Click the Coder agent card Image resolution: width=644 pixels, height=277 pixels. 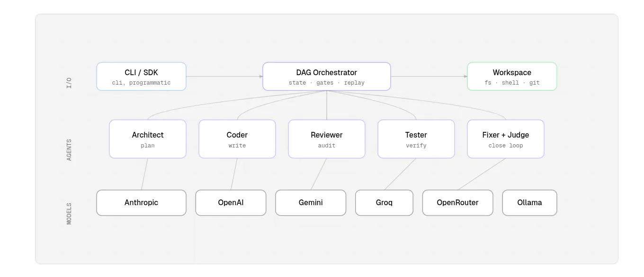[237, 139]
